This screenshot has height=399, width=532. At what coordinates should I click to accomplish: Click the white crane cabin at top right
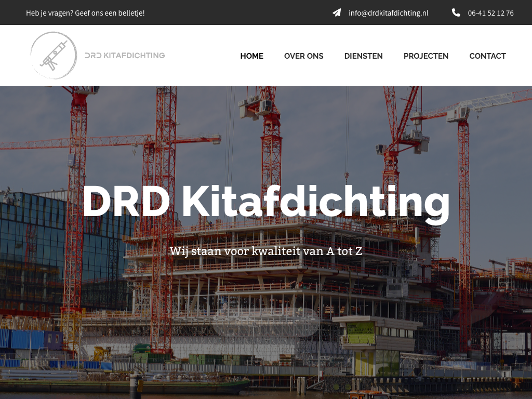point(458,113)
